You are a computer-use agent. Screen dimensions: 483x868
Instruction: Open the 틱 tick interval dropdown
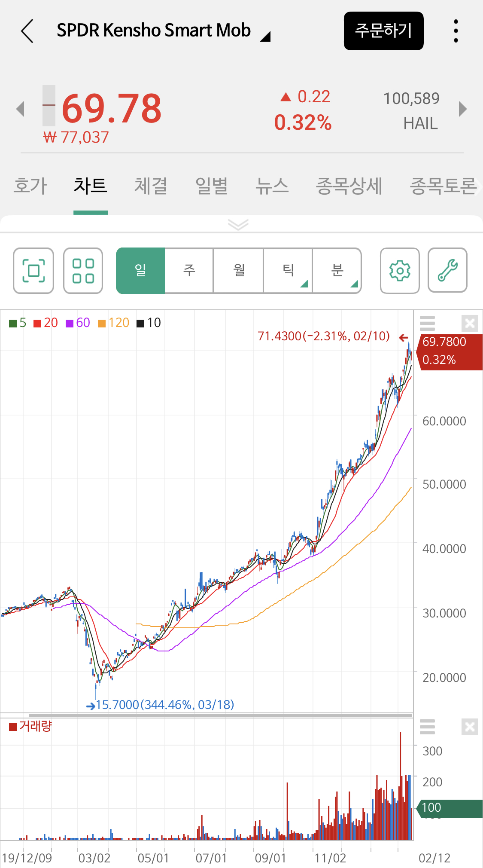(288, 271)
